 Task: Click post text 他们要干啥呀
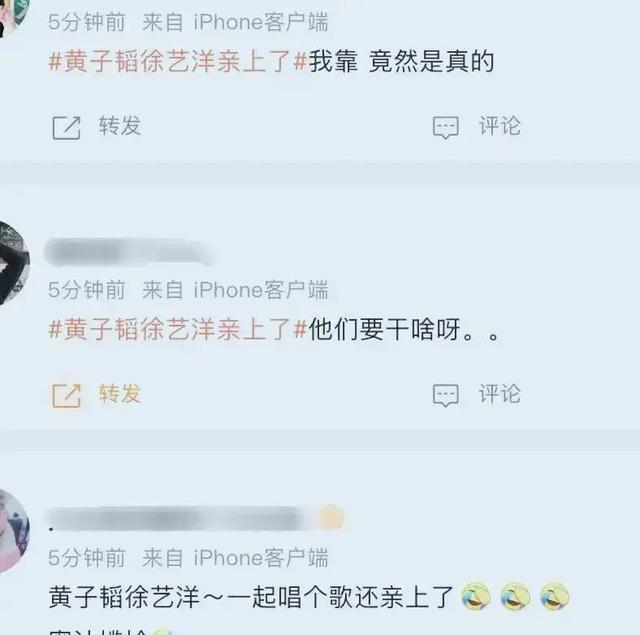click(x=384, y=329)
